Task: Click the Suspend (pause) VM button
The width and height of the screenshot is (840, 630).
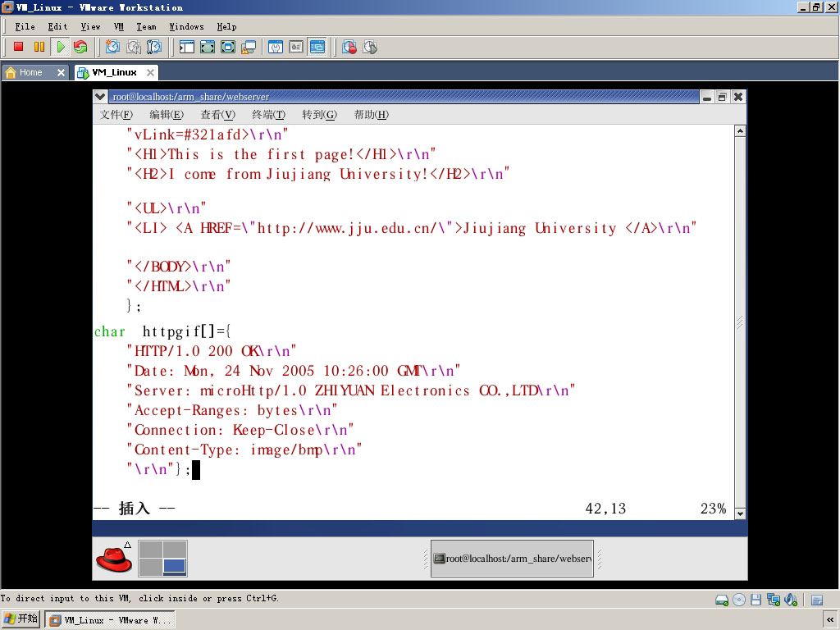Action: tap(39, 47)
